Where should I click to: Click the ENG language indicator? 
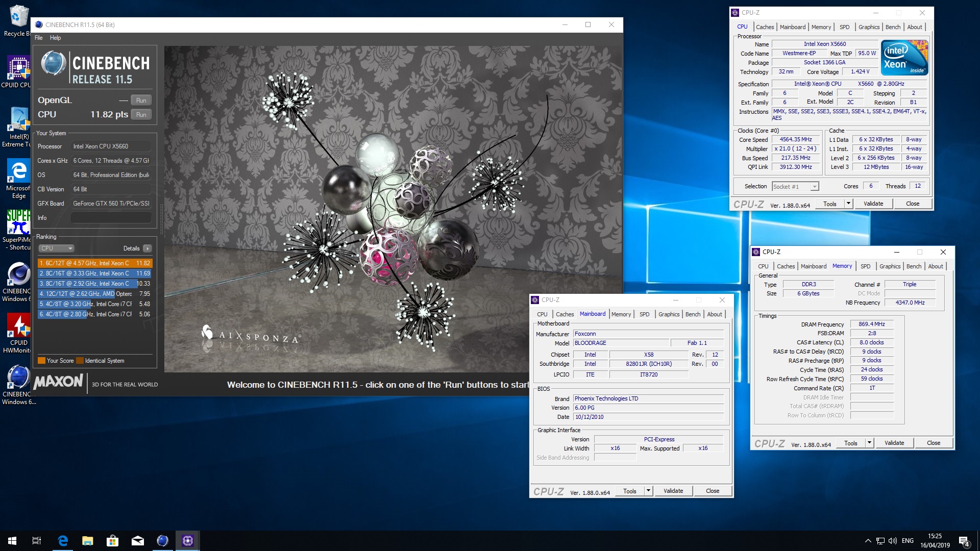pyautogui.click(x=908, y=541)
